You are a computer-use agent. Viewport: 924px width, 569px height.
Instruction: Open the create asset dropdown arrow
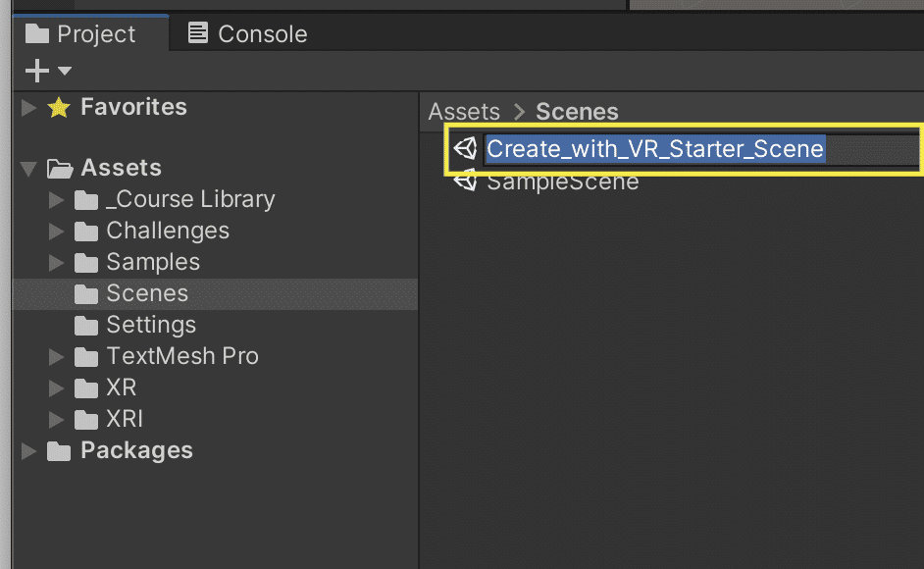tap(65, 71)
